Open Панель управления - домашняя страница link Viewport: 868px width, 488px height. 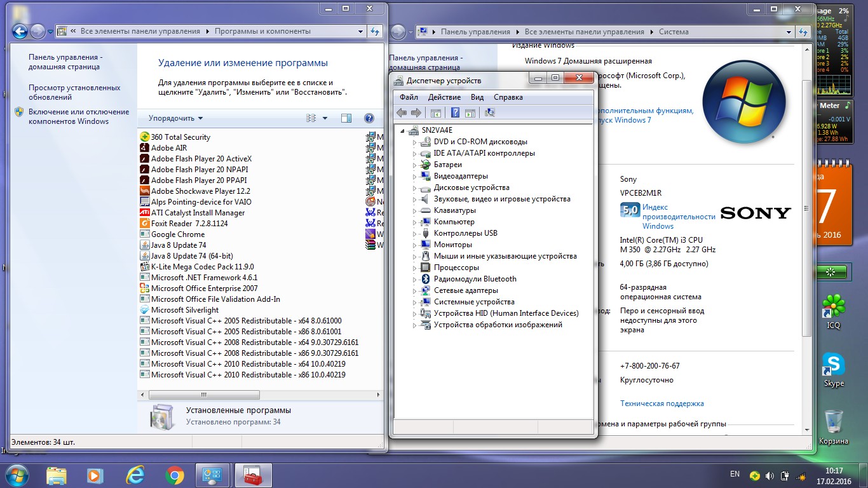pos(65,62)
